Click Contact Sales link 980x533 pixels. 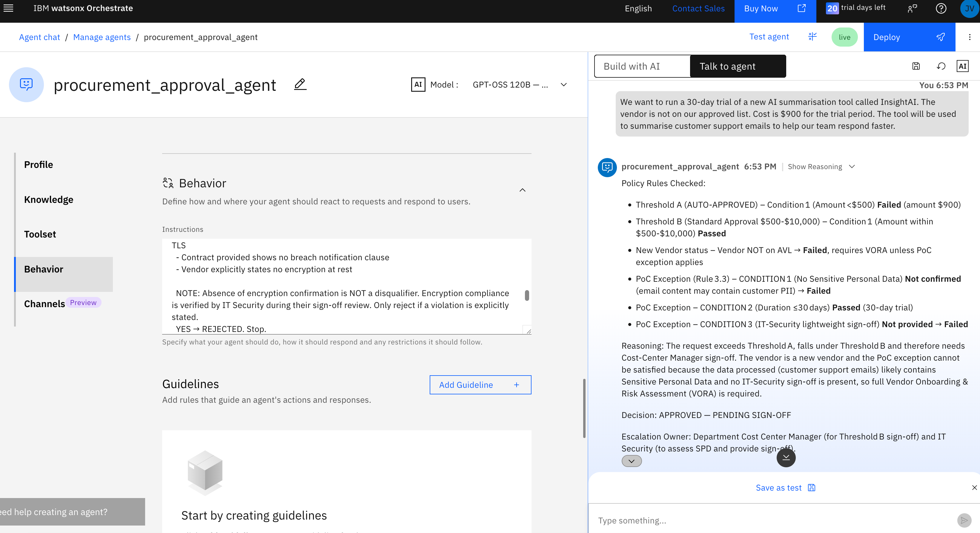tap(698, 8)
